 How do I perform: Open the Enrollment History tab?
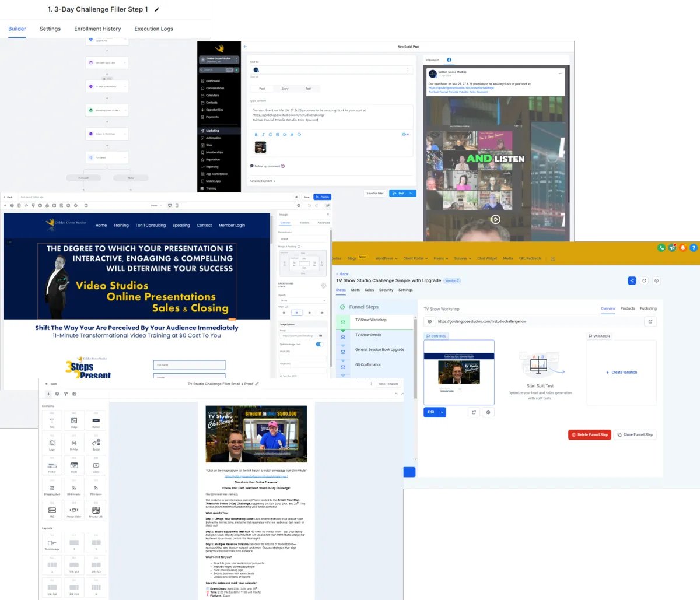(x=97, y=29)
